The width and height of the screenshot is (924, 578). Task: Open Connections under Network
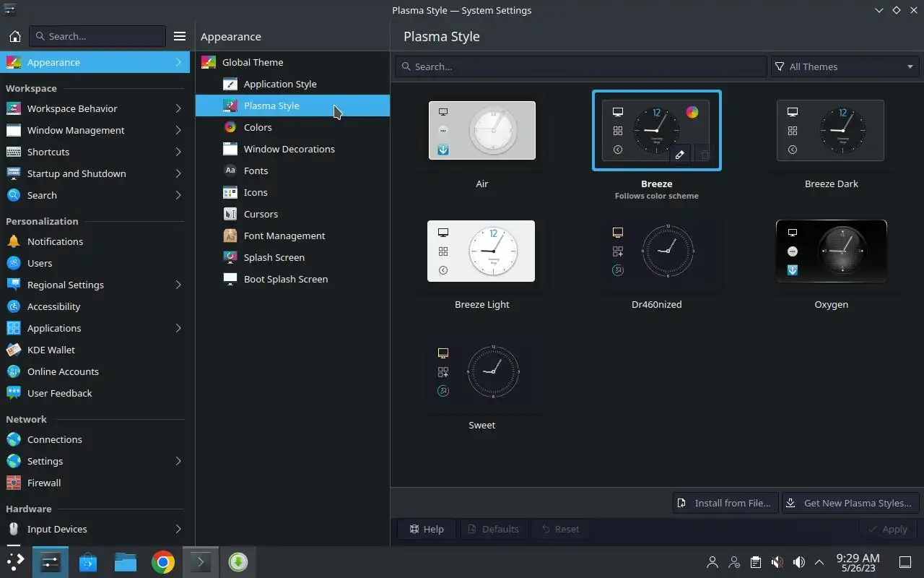click(95, 439)
